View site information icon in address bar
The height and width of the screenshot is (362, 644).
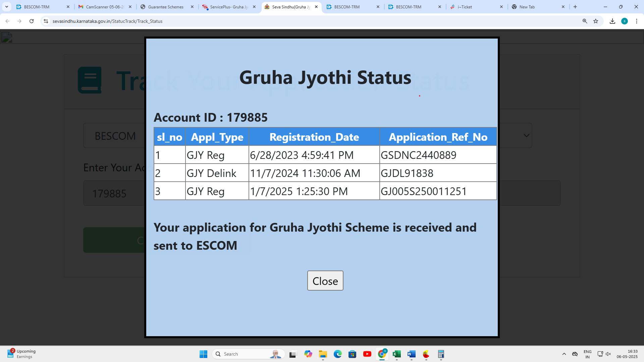(46, 21)
